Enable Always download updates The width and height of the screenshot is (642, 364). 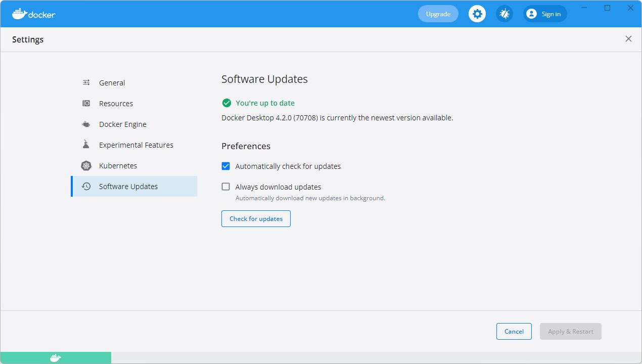coord(225,187)
